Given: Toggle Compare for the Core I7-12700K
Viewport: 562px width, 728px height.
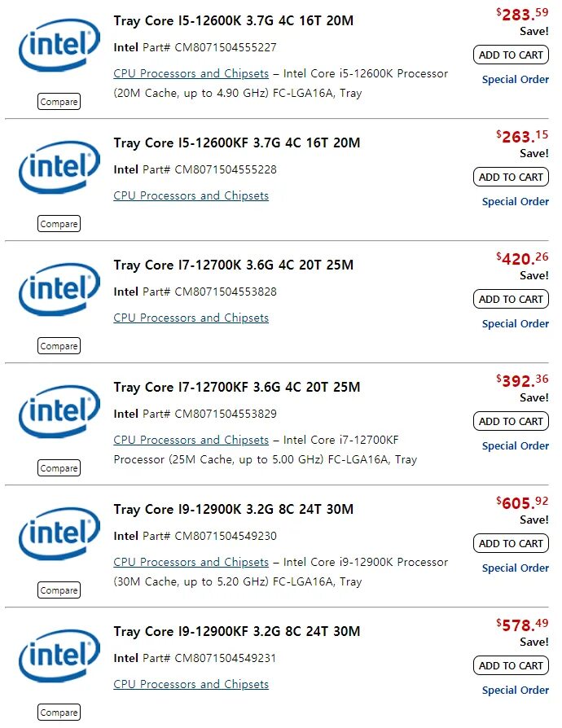Looking at the screenshot, I should 59,346.
